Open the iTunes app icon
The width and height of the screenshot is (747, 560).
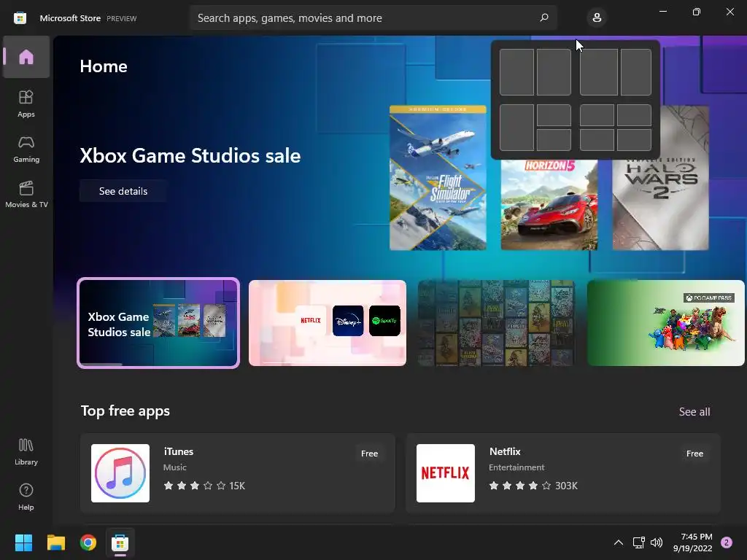coord(120,472)
